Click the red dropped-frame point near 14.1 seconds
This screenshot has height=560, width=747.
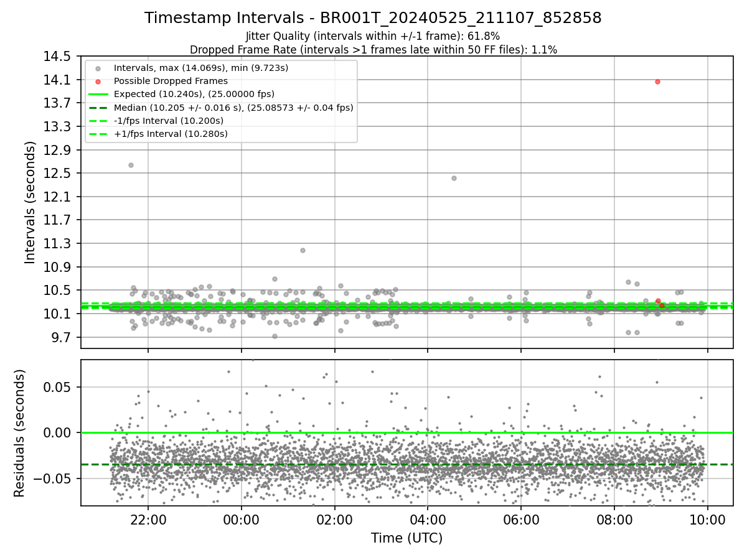pyautogui.click(x=657, y=82)
